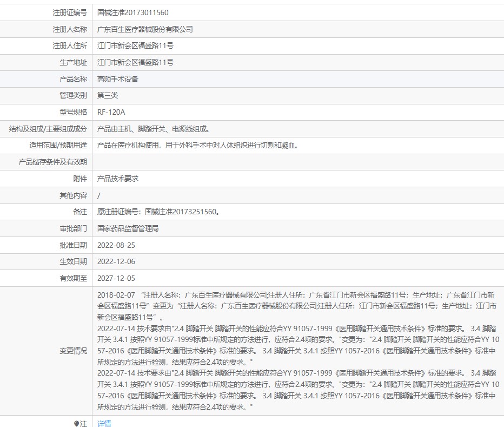Select the address value in the 生产地址 row

pos(135,62)
